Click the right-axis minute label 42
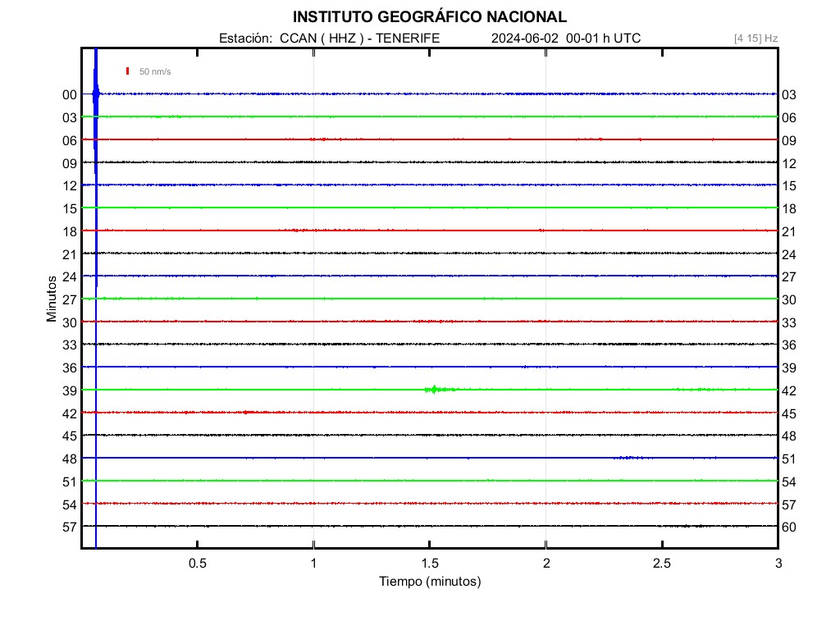 click(788, 390)
